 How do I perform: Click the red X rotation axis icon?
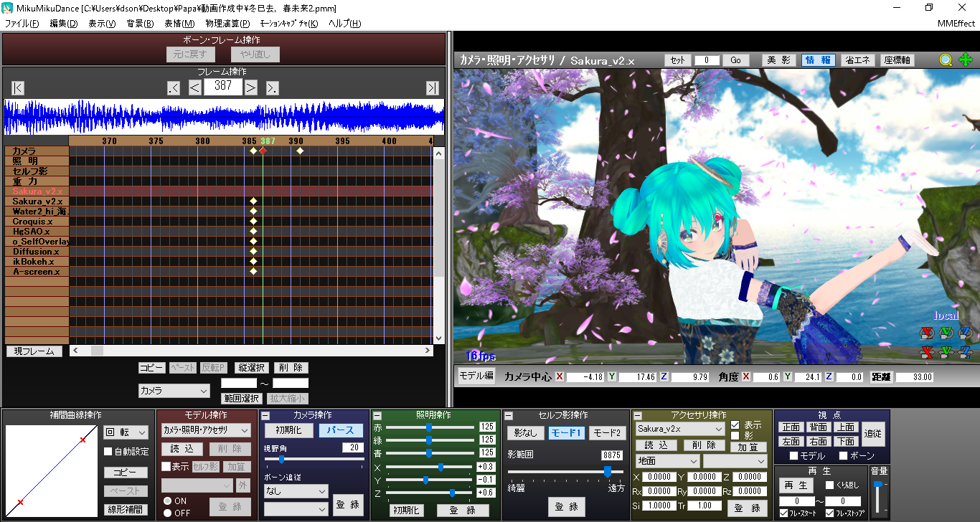[x=927, y=333]
